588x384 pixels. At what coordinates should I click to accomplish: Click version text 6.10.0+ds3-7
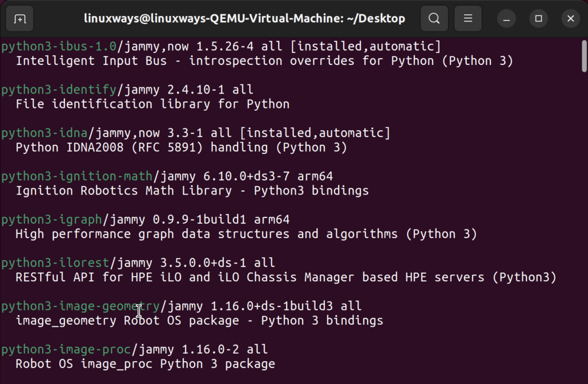(x=246, y=176)
